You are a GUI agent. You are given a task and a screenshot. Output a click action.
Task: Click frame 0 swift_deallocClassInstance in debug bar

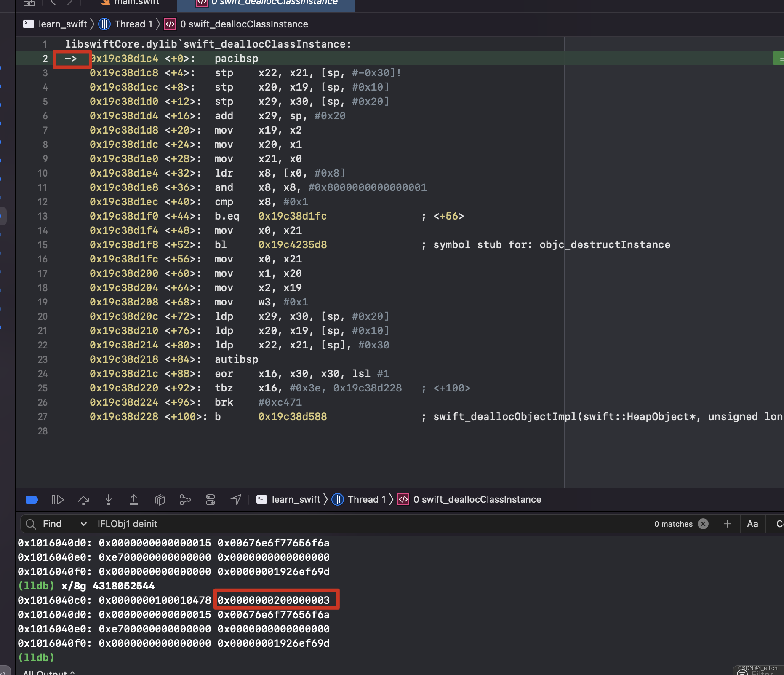pyautogui.click(x=469, y=499)
